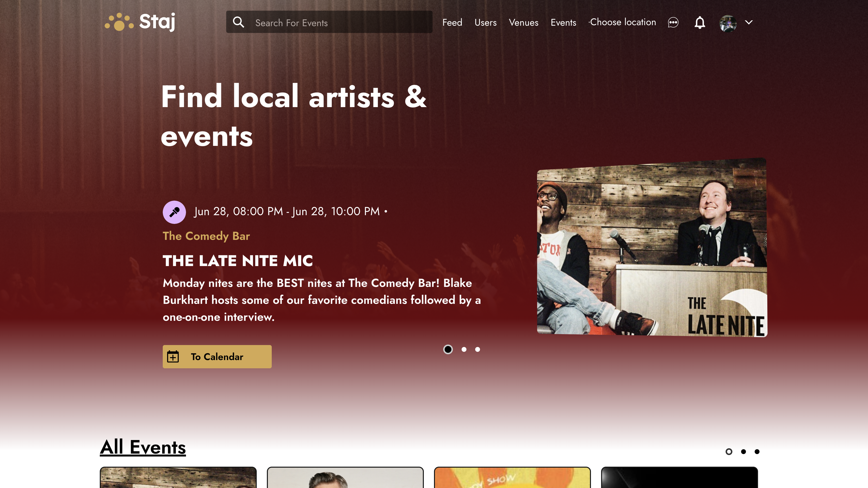Open the chat messages icon
This screenshot has height=488, width=868.
tap(673, 23)
